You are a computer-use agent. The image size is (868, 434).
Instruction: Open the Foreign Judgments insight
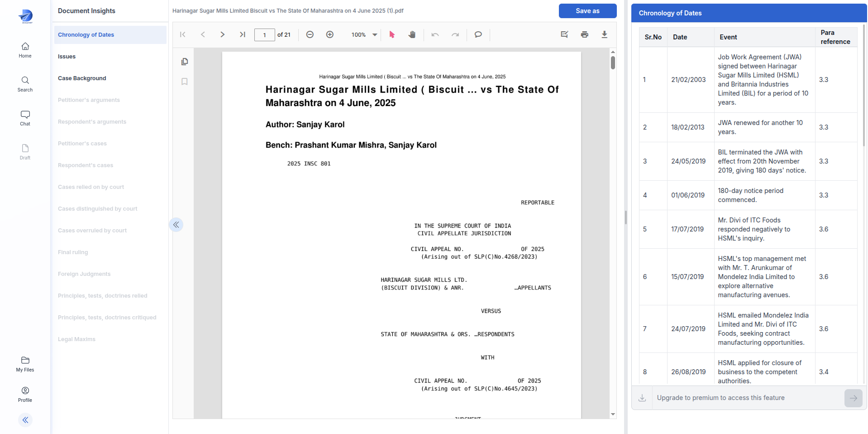110,274
